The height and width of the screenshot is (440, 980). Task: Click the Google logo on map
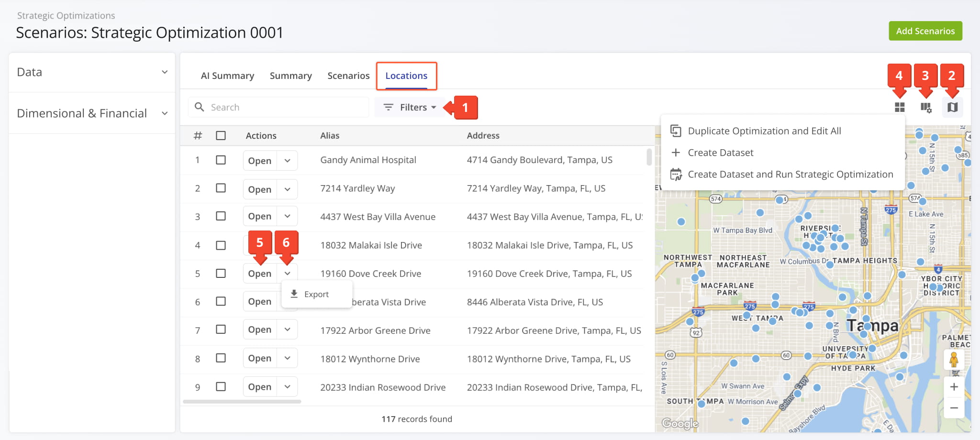pyautogui.click(x=680, y=423)
